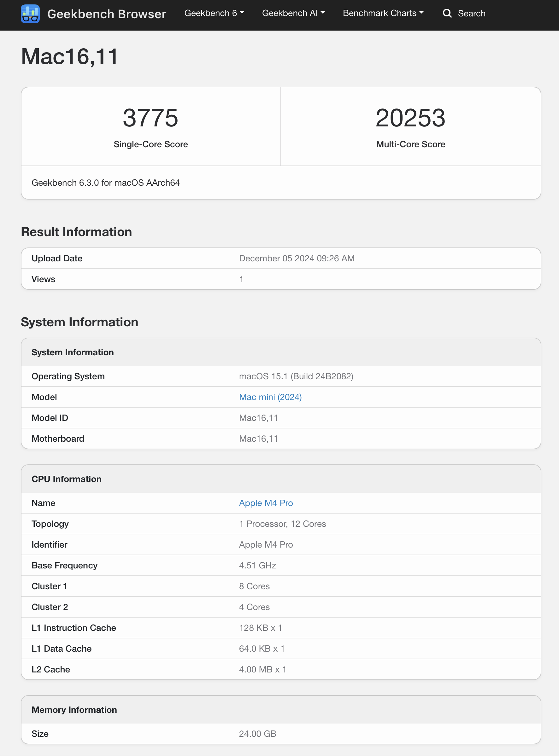Image resolution: width=559 pixels, height=756 pixels.
Task: Click the magnifying glass search icon
Action: click(447, 13)
